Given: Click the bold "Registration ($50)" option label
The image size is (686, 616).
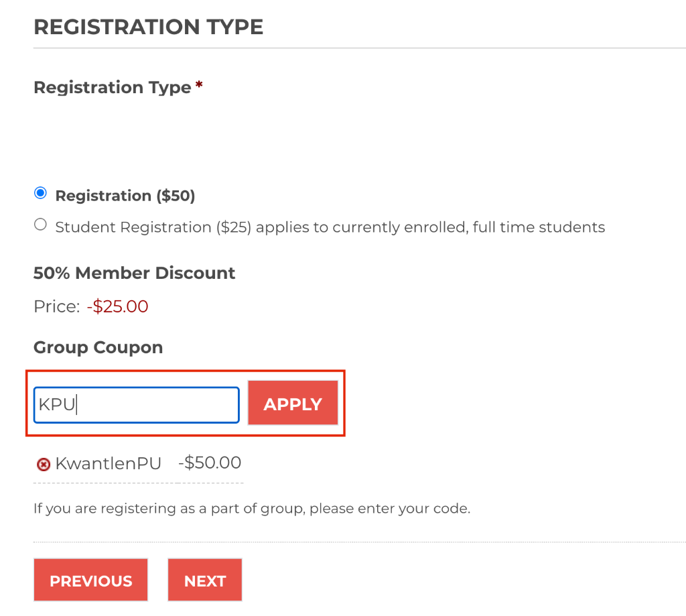Looking at the screenshot, I should coord(125,196).
